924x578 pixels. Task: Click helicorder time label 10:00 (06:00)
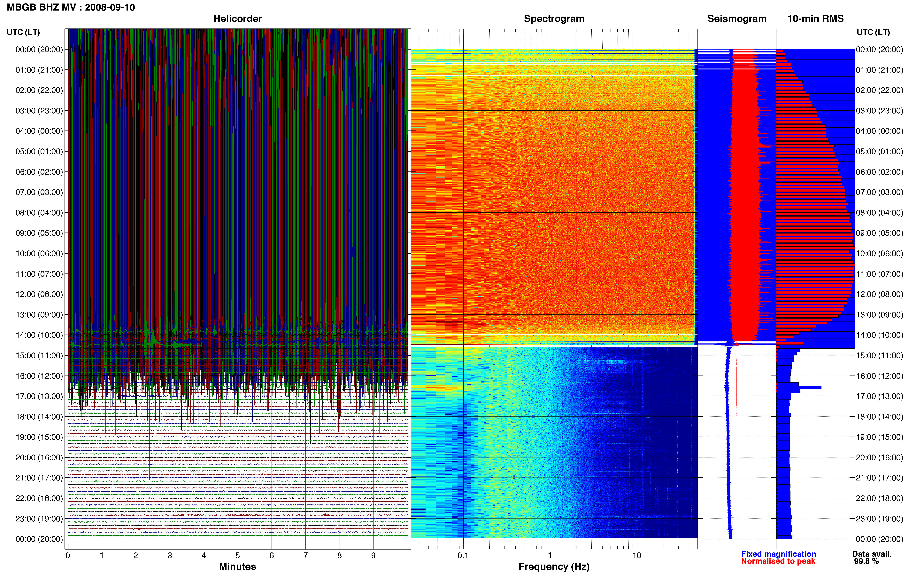(39, 253)
